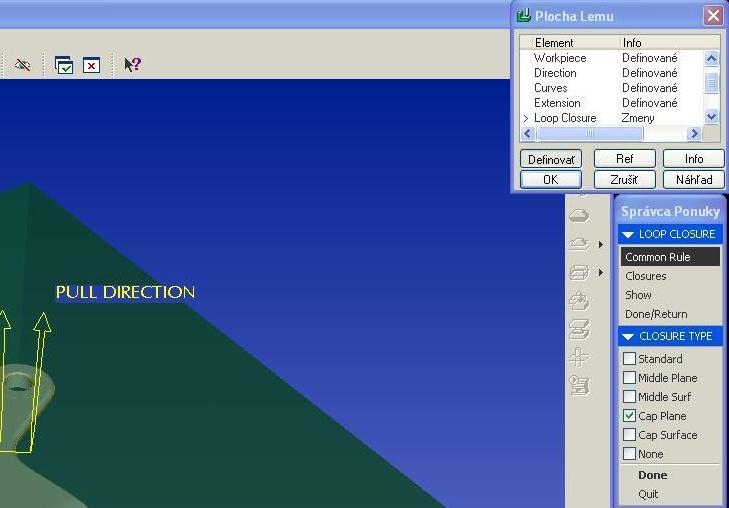Select the Loop Closure element row
This screenshot has width=729, height=508.
click(x=611, y=118)
